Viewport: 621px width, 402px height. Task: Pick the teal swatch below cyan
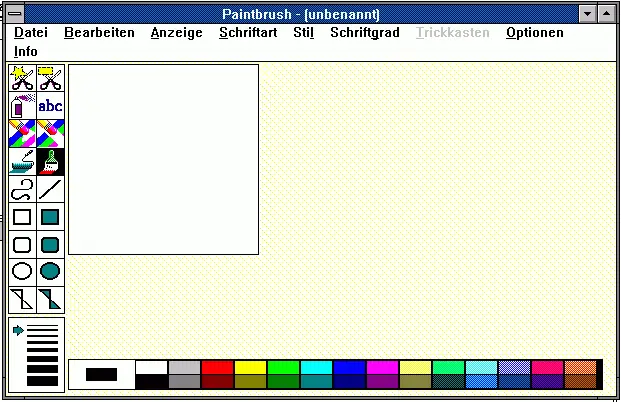coord(316,382)
